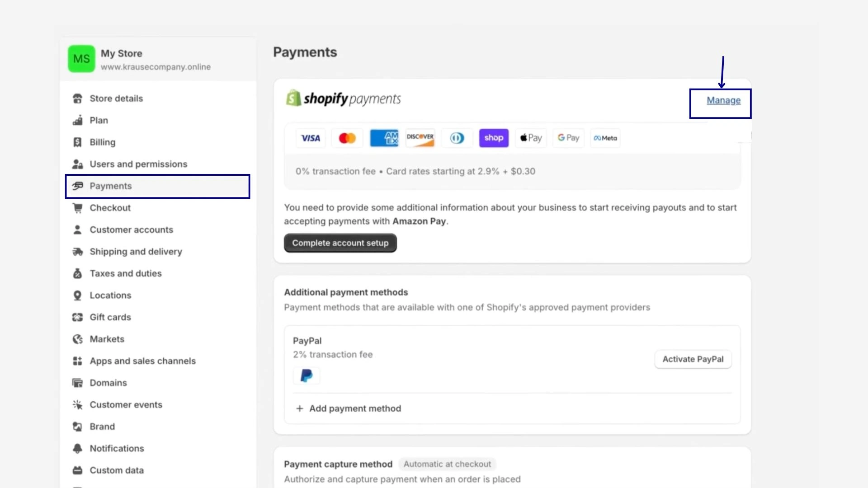Select Users and permissions in the sidebar
The width and height of the screenshot is (868, 488).
coord(138,164)
